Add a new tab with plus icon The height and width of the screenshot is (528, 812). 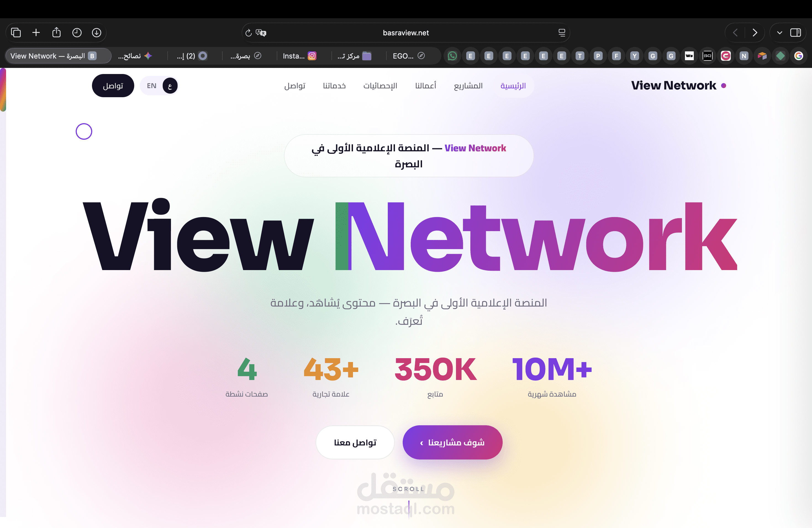(36, 33)
